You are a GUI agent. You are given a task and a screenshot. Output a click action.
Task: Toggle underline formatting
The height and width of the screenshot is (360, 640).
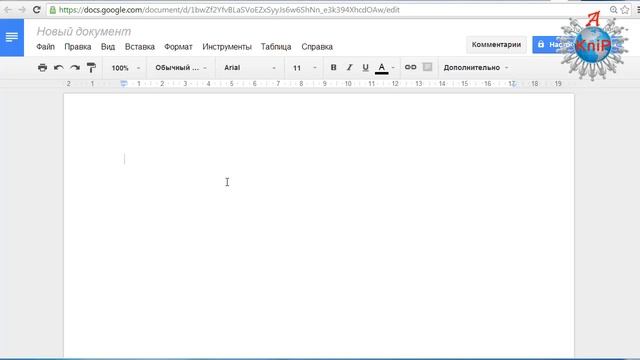click(x=365, y=68)
